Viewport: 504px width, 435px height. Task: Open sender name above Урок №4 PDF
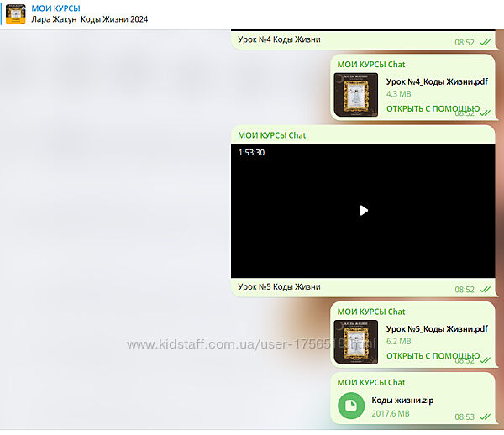[370, 64]
